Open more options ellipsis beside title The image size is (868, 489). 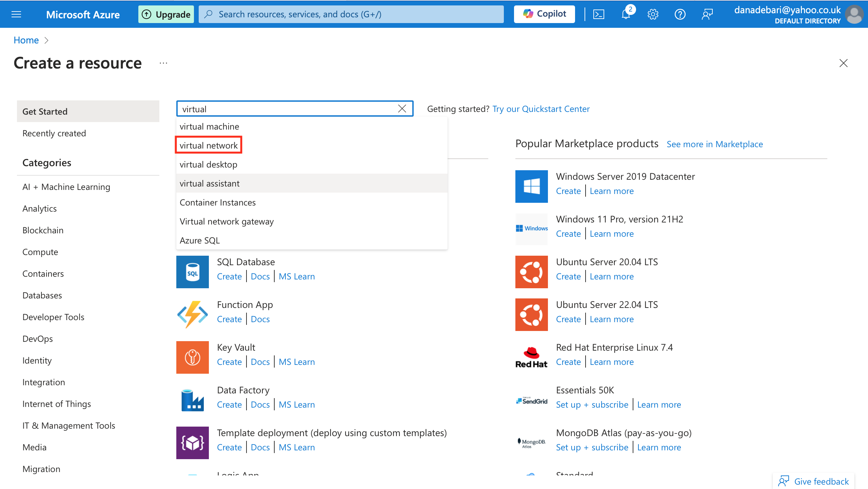[163, 63]
